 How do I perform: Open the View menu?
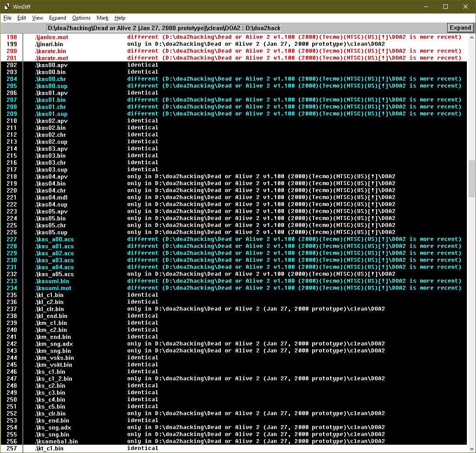37,18
